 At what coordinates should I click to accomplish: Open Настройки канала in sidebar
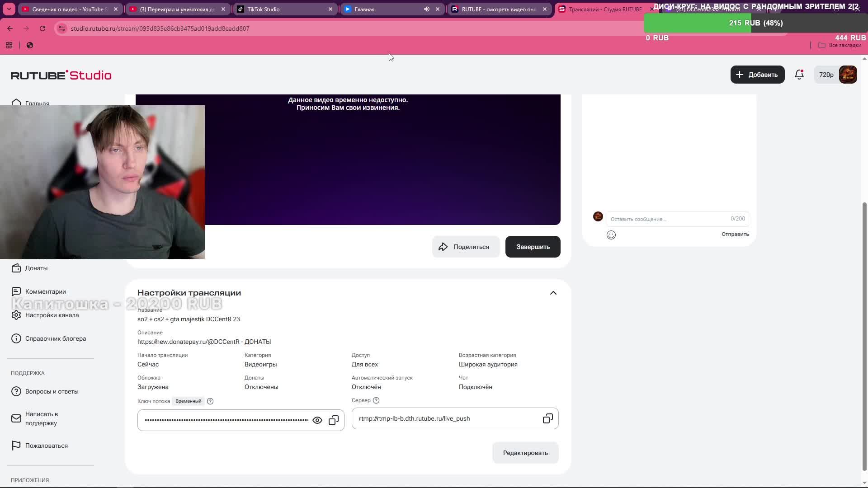52,315
